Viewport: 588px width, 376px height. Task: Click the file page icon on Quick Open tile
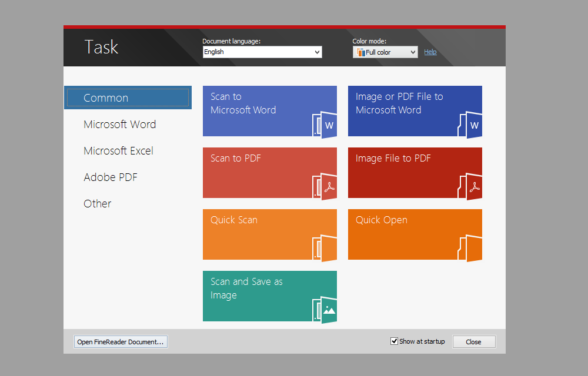(x=470, y=249)
